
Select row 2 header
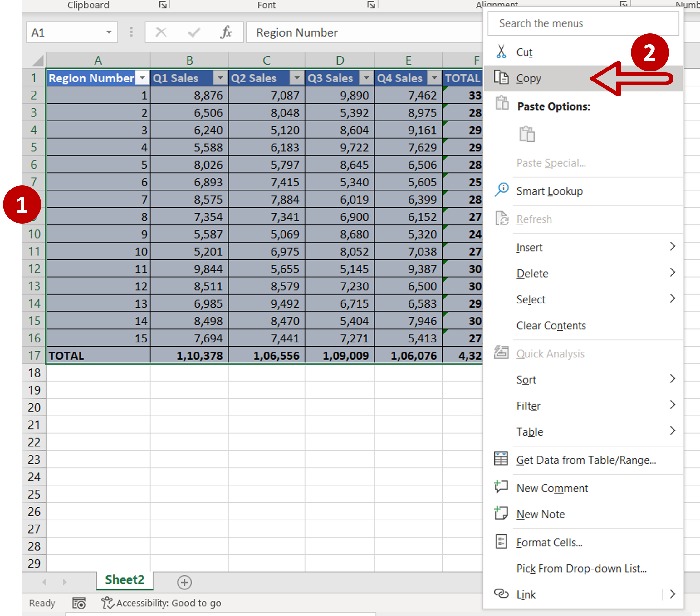tap(34, 95)
